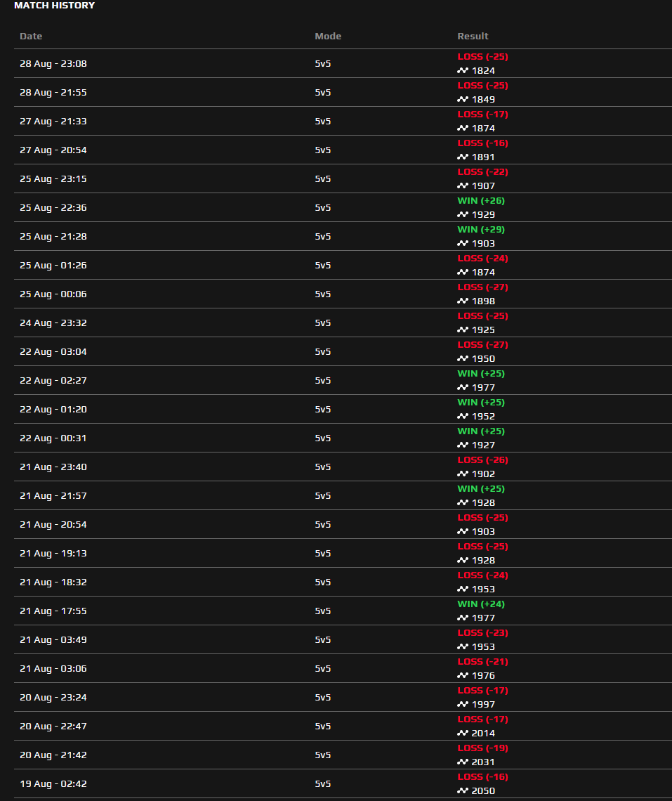Click the ELO trend icon beside 1898

click(x=463, y=301)
